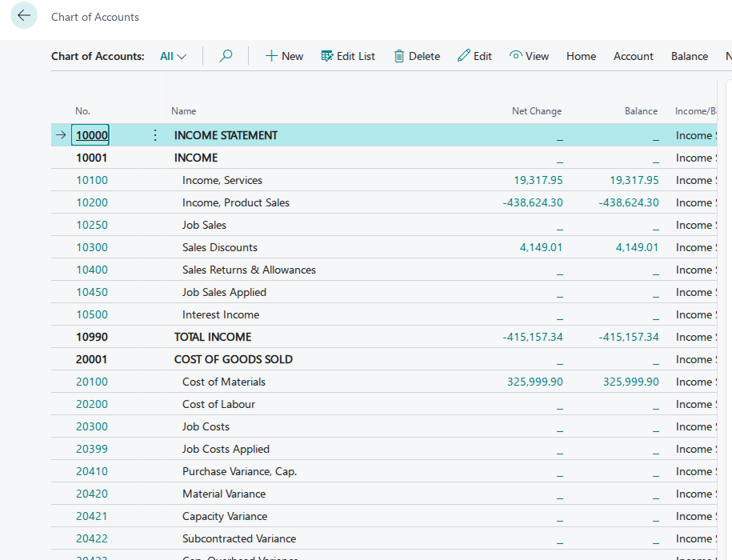Viewport: 732px width, 560px height.
Task: Drill into TOTAL INCOME Balance -415,157.34
Action: click(629, 337)
